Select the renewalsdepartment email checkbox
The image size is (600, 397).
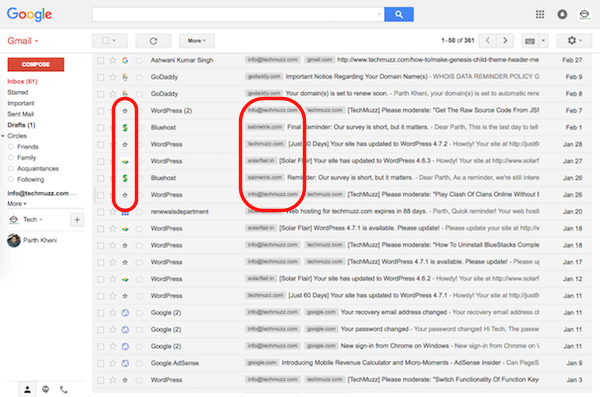(x=101, y=212)
